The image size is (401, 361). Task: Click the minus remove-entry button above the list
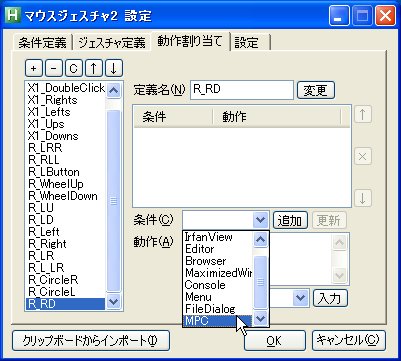point(54,69)
